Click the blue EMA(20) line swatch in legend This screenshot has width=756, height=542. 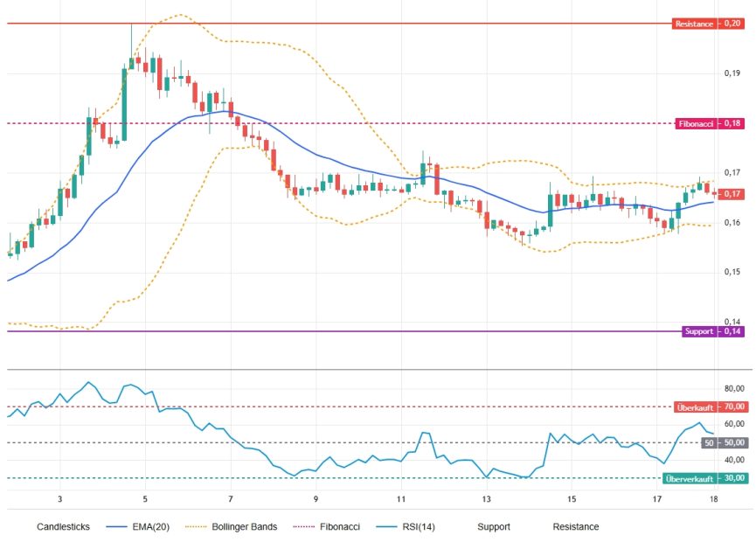(116, 527)
